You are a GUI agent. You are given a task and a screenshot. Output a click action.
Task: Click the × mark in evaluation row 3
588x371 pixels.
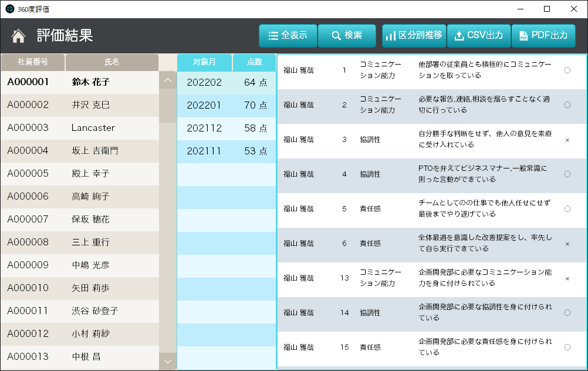pos(567,140)
